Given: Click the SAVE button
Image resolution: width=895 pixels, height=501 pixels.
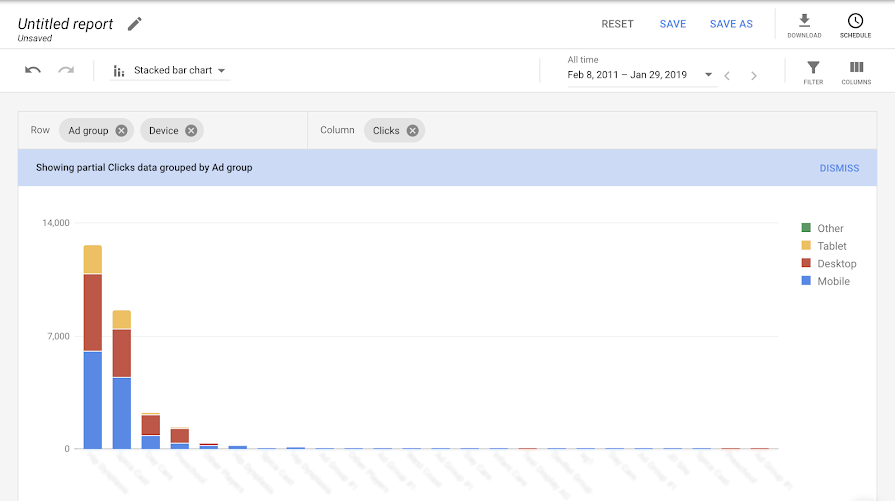Looking at the screenshot, I should 672,24.
